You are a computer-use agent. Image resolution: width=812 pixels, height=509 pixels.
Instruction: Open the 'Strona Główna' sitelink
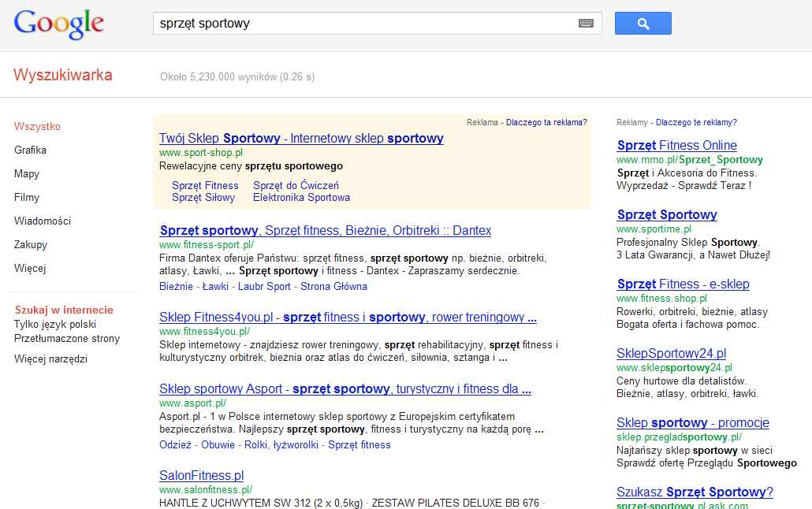(x=333, y=286)
